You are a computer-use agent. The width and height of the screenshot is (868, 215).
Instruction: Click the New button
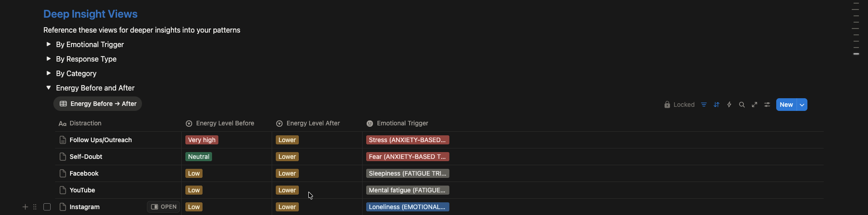[x=786, y=105]
